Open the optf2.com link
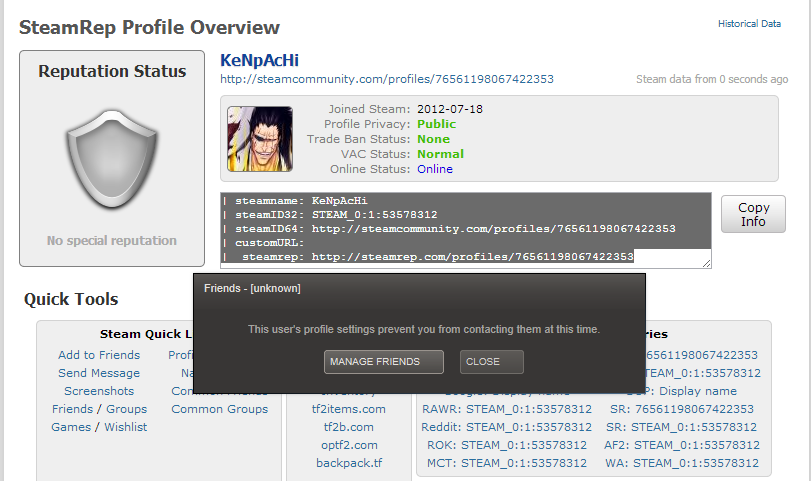 [347, 445]
